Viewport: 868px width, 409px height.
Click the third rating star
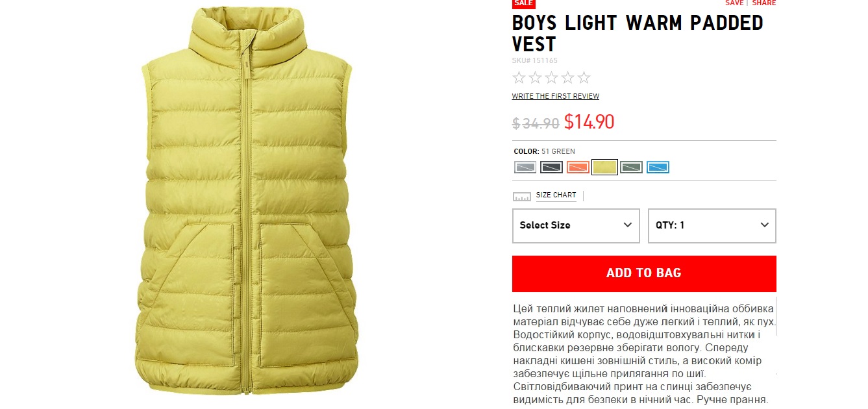click(x=551, y=78)
